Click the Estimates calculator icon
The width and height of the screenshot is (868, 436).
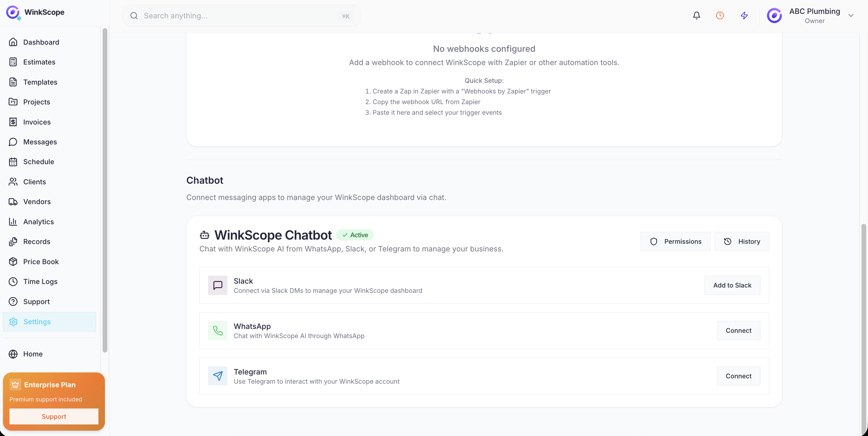coord(13,62)
